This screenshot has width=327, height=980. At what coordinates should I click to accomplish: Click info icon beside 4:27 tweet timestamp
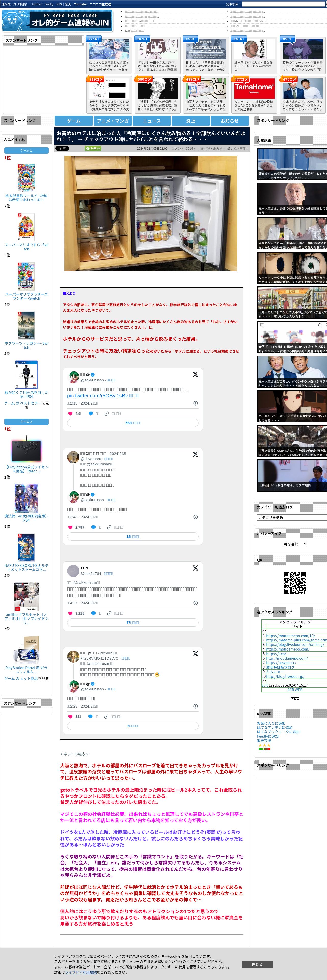(195, 603)
